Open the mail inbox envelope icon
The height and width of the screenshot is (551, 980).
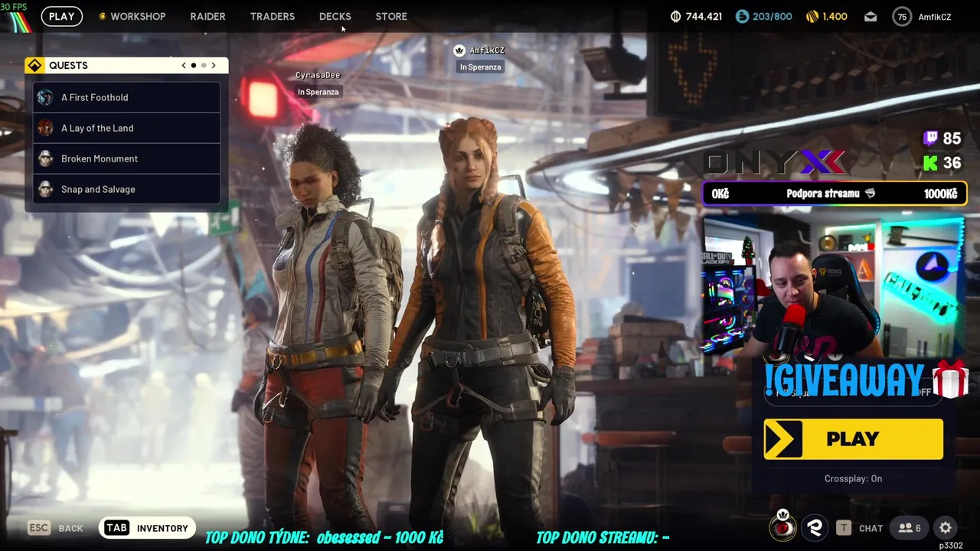(871, 16)
